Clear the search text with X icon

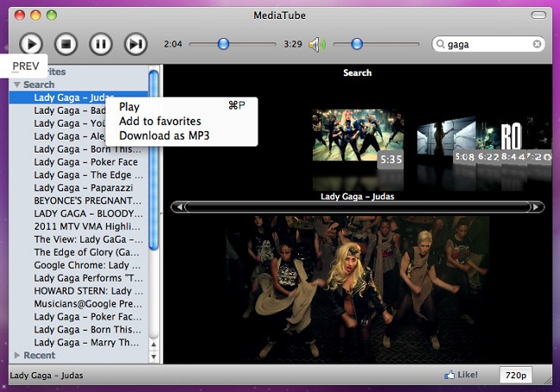[x=537, y=44]
